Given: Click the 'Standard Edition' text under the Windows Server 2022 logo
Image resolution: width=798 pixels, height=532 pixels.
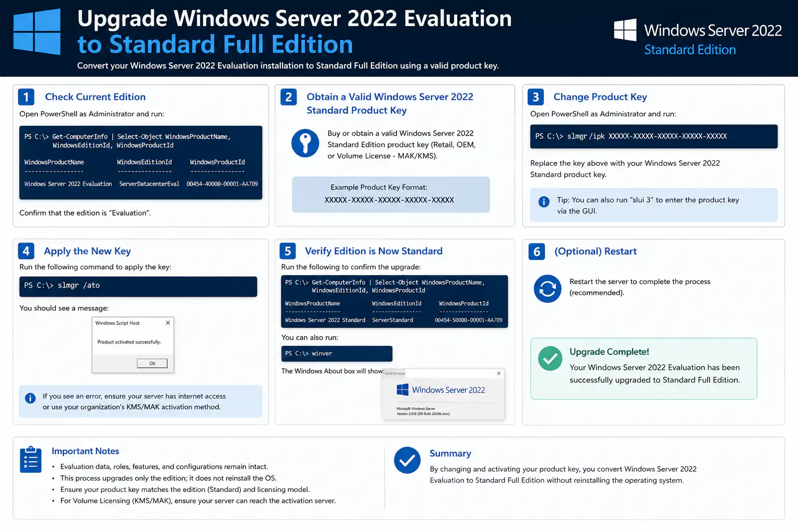Looking at the screenshot, I should pyautogui.click(x=690, y=50).
